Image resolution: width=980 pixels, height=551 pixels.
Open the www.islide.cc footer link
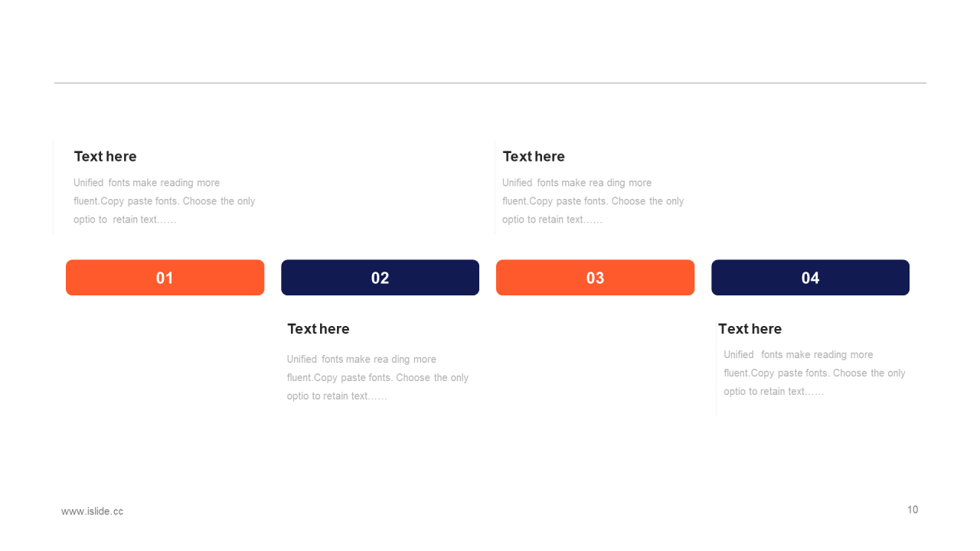(x=92, y=511)
